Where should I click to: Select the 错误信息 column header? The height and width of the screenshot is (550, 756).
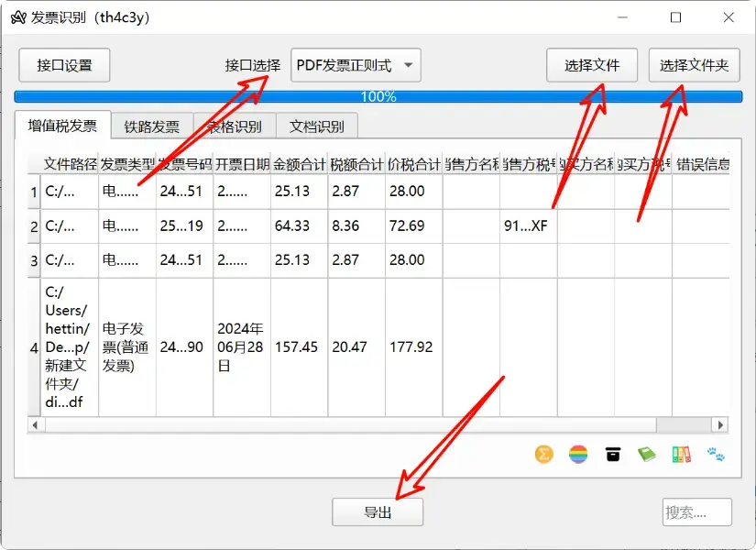704,165
